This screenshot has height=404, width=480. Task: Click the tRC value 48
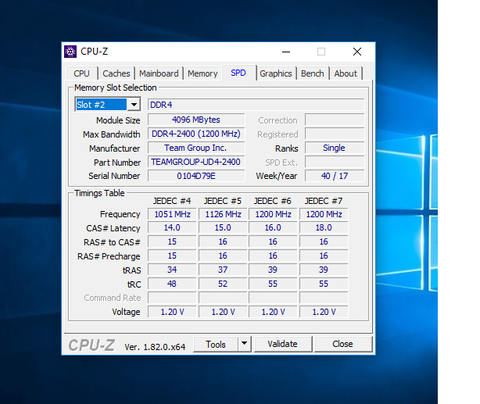pos(172,284)
